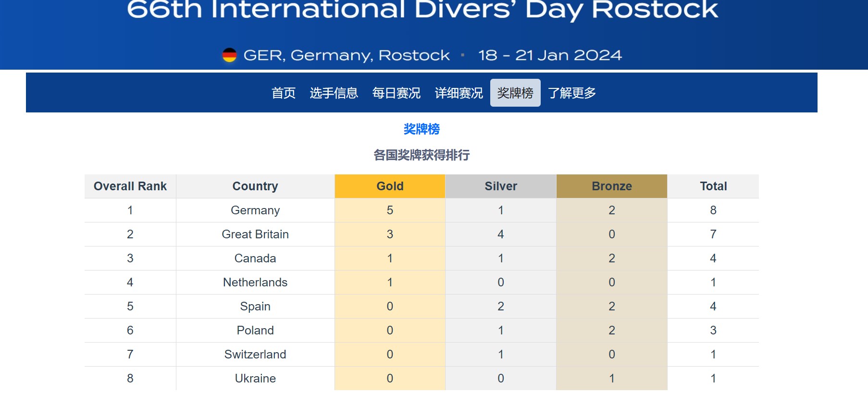Image resolution: width=868 pixels, height=406 pixels.
Task: Click the blue 奖牌榜 heading link
Action: pos(422,129)
